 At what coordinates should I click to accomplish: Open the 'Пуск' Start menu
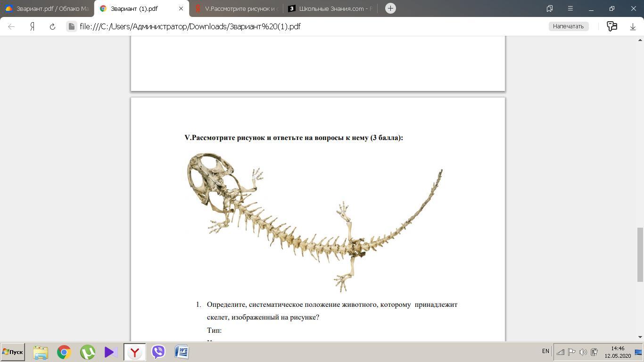(13, 352)
